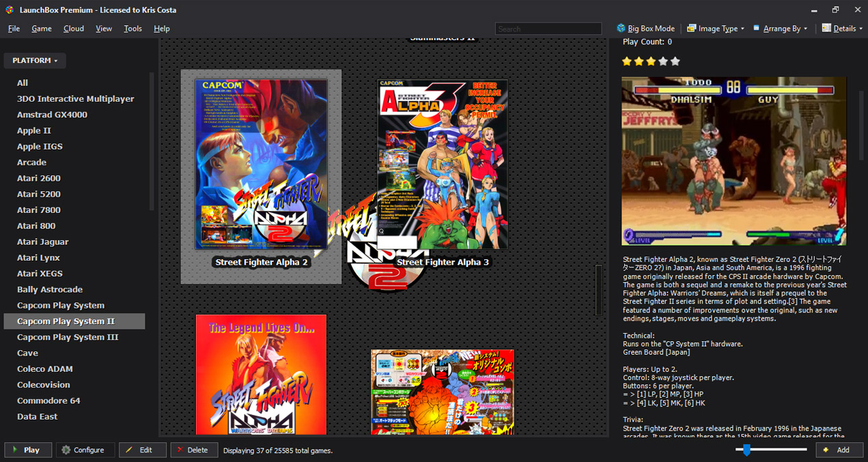Open the Arcade platform

pyautogui.click(x=31, y=162)
